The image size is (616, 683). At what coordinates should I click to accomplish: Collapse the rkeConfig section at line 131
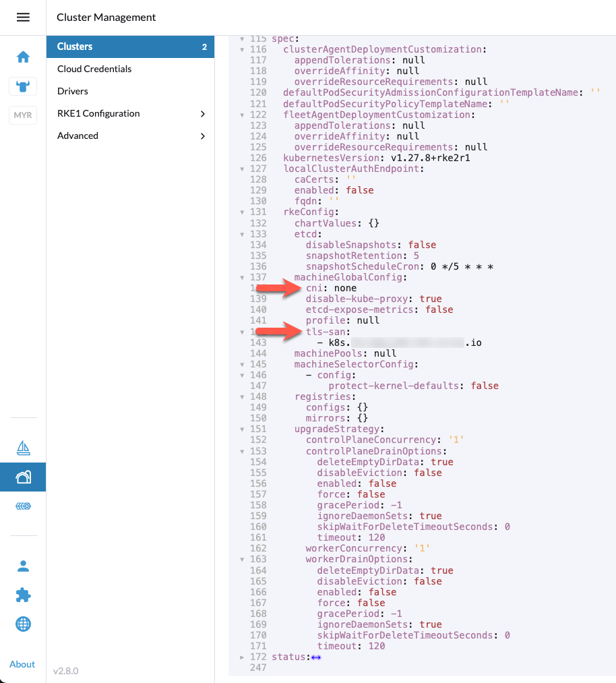tap(242, 212)
